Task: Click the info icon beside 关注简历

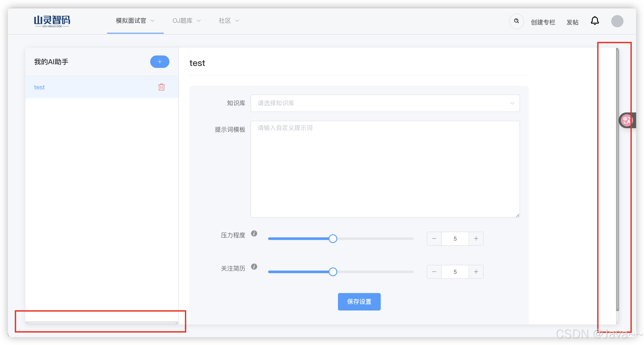Action: click(254, 267)
